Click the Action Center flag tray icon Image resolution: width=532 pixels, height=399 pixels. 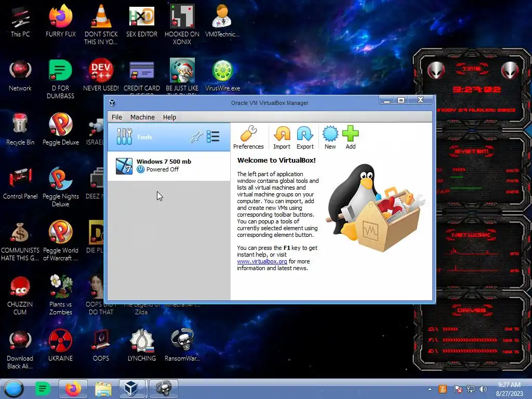(x=458, y=389)
